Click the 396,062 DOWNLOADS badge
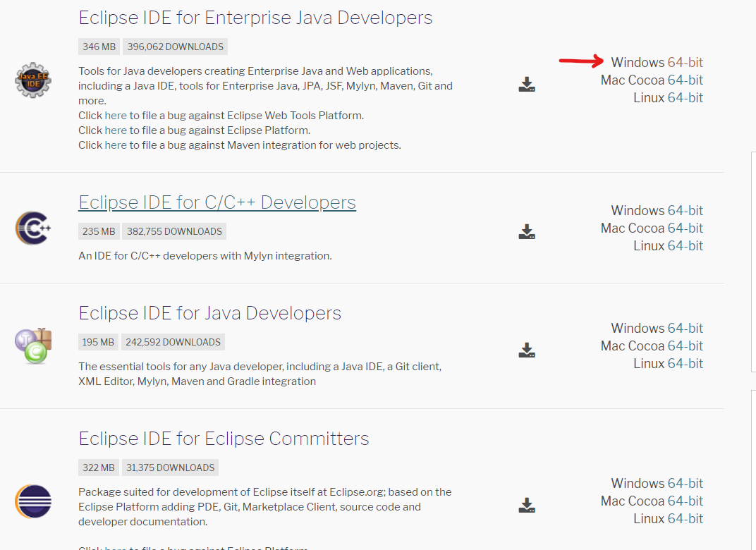Screen dimensions: 756x550 tap(176, 47)
